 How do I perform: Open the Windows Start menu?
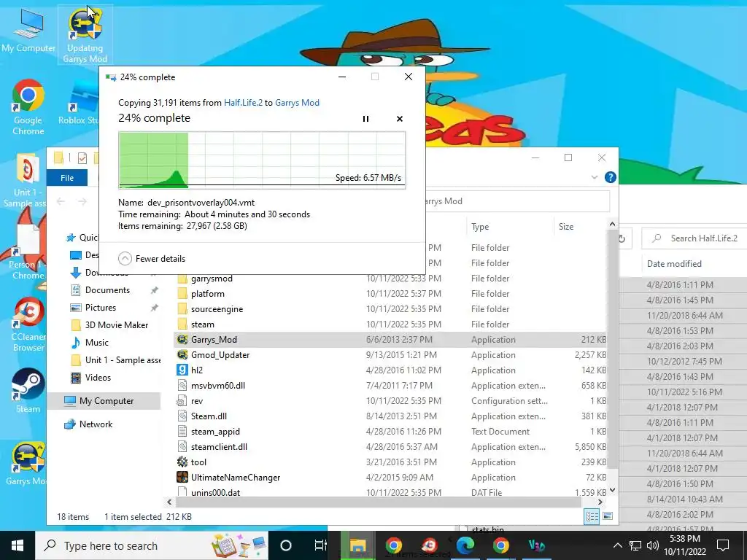[x=18, y=545]
